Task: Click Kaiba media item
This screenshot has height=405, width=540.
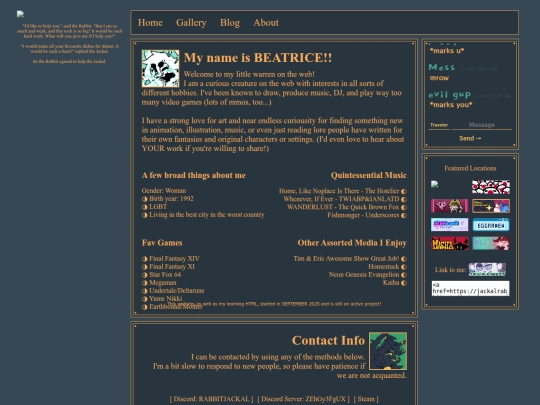Action: point(395,282)
